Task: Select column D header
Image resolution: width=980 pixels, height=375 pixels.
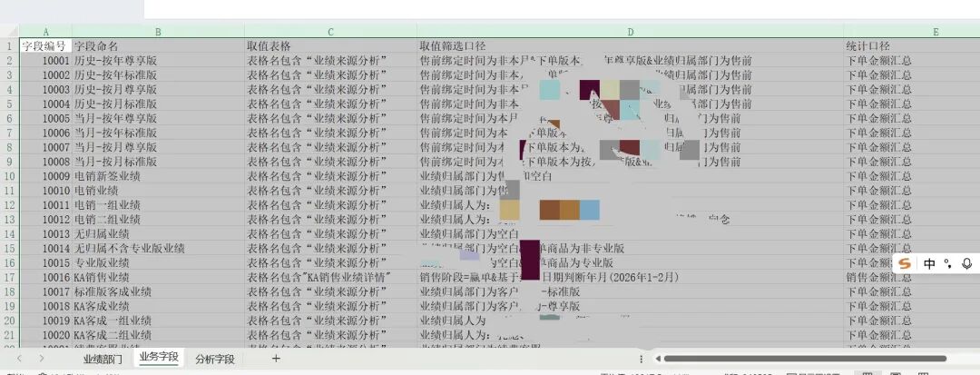Action: point(630,32)
